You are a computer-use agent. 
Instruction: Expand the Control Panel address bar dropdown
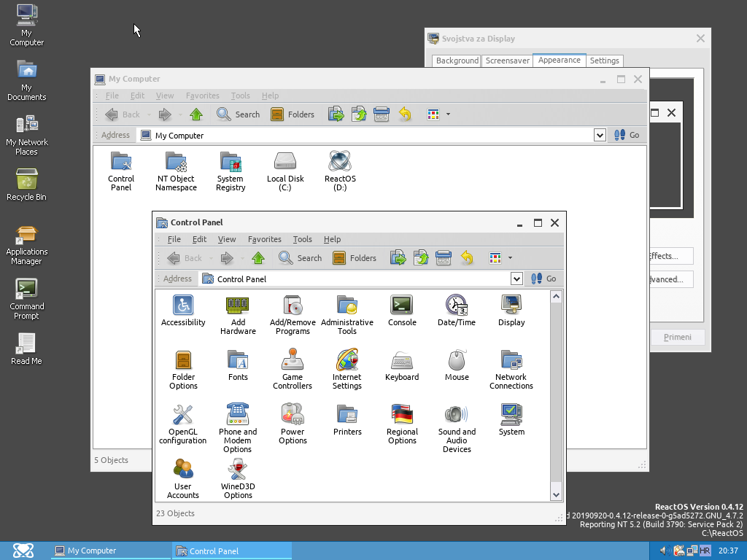tap(516, 279)
